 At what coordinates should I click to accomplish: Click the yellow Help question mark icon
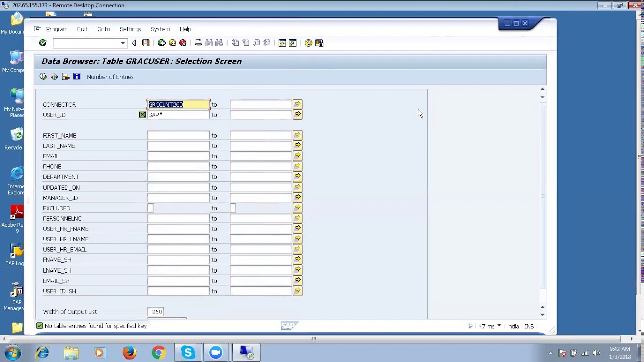pyautogui.click(x=308, y=43)
